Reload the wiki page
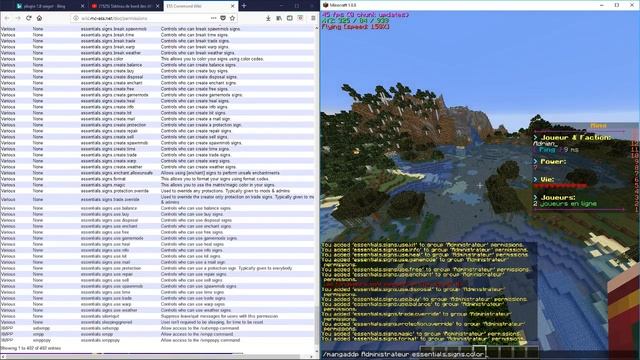Screen dimensions: 640x360 tap(29, 18)
